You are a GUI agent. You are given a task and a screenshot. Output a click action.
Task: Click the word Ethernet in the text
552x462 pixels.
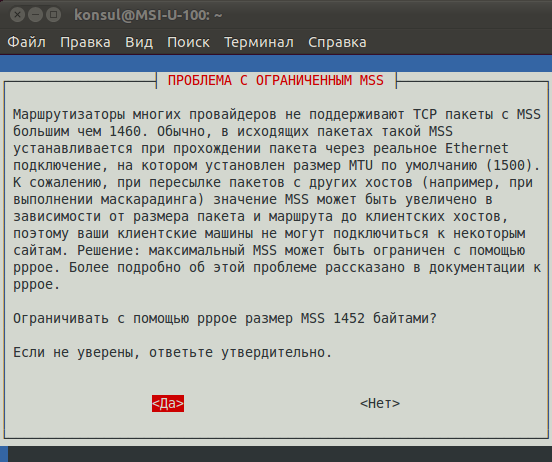[477, 148]
